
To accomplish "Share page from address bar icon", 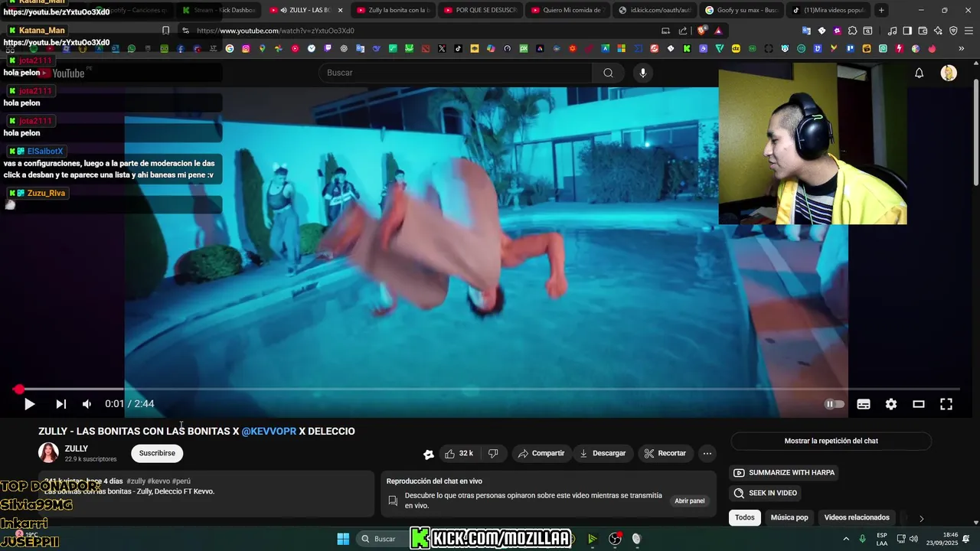I will tap(683, 31).
